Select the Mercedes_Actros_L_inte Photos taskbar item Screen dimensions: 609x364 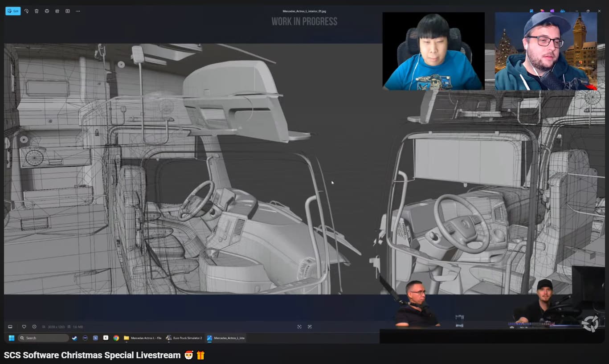pyautogui.click(x=226, y=338)
